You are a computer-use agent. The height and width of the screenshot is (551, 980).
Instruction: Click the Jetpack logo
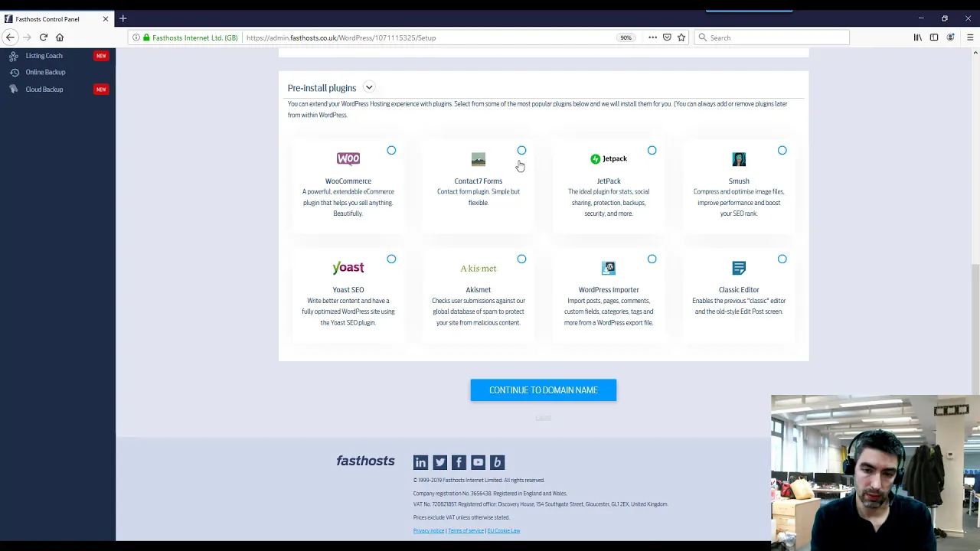(609, 158)
